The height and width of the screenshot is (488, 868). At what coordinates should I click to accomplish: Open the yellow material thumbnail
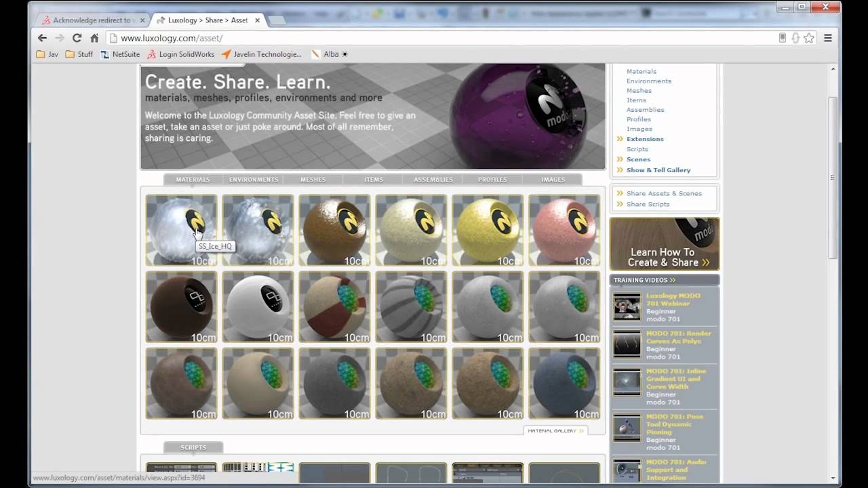click(488, 230)
